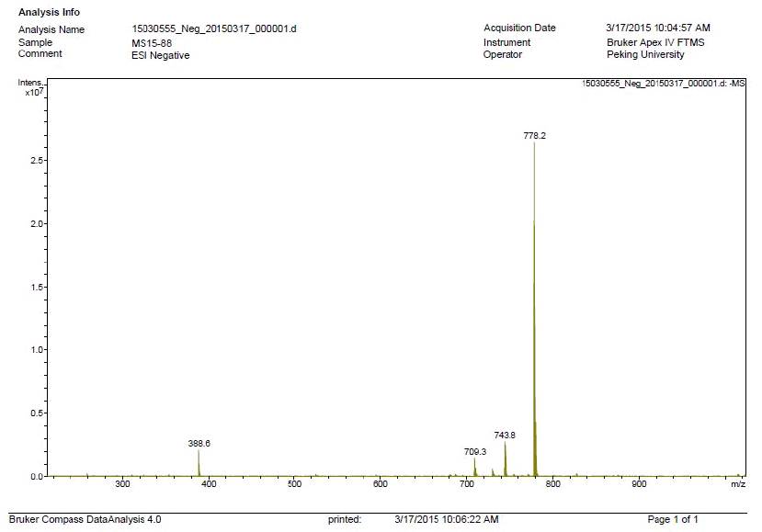The image size is (762, 532).
Task: Select the 388.6 peak label
Action: 199,443
